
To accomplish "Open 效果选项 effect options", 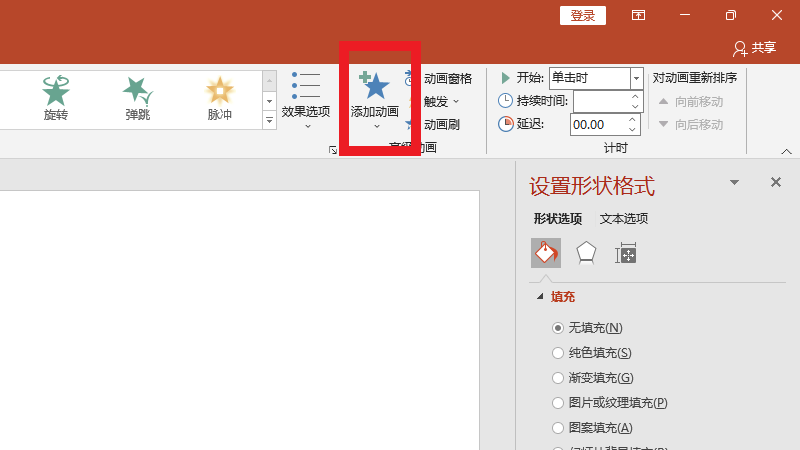I will (x=306, y=98).
